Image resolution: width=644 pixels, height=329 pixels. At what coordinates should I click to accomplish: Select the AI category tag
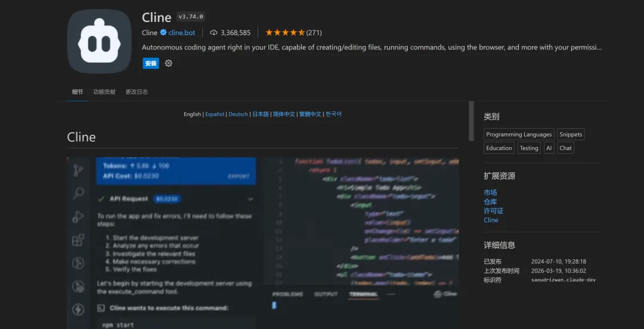(x=549, y=148)
